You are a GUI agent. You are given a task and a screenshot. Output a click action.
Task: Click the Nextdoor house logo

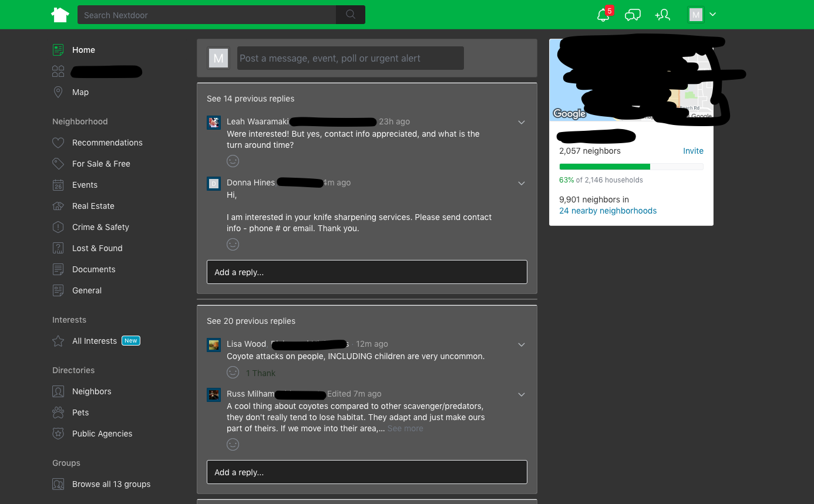[60, 15]
